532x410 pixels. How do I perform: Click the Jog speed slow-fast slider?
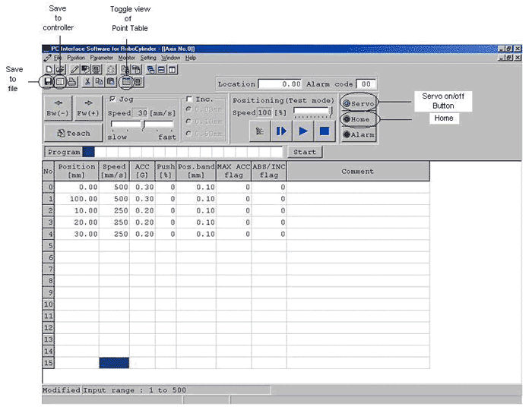click(x=142, y=125)
